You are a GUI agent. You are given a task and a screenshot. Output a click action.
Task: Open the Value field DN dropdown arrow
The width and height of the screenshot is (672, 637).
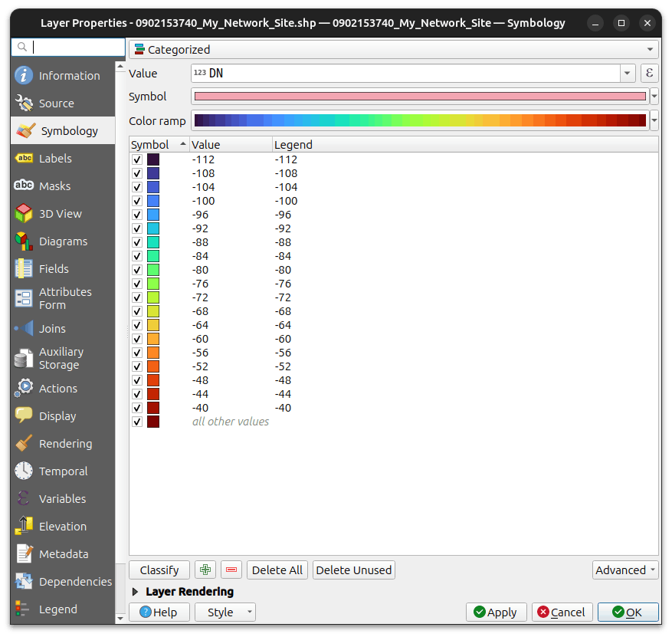tap(627, 74)
